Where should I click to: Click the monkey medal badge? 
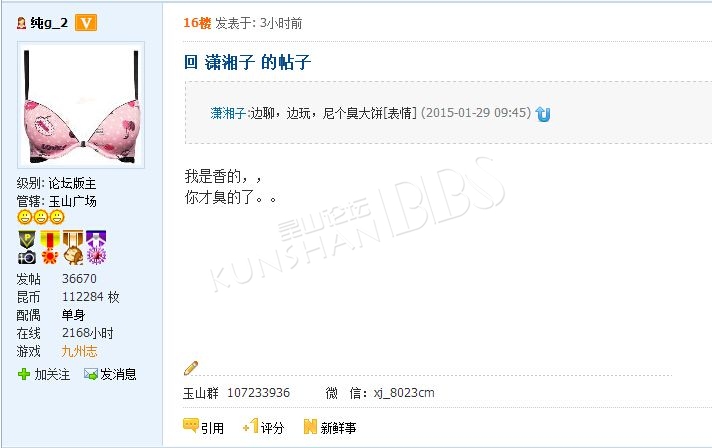pyautogui.click(x=73, y=247)
